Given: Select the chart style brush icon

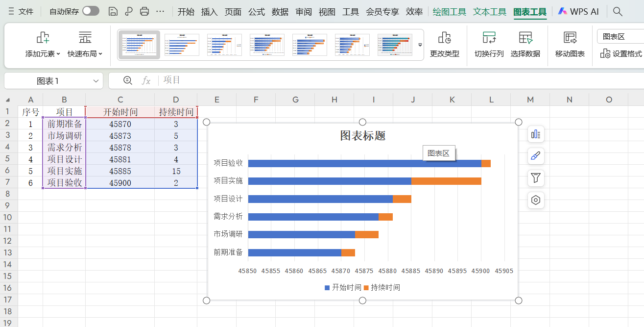Looking at the screenshot, I should click(536, 156).
